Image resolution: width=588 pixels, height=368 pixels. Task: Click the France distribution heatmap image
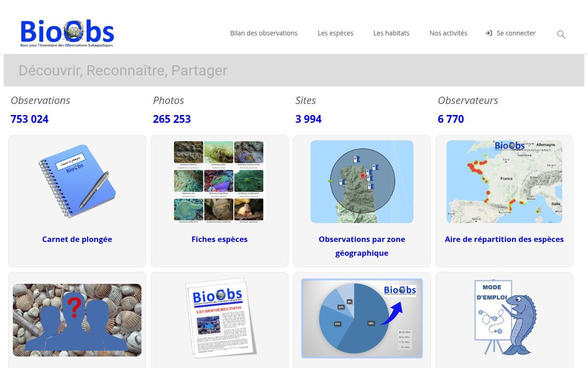pyautogui.click(x=504, y=182)
